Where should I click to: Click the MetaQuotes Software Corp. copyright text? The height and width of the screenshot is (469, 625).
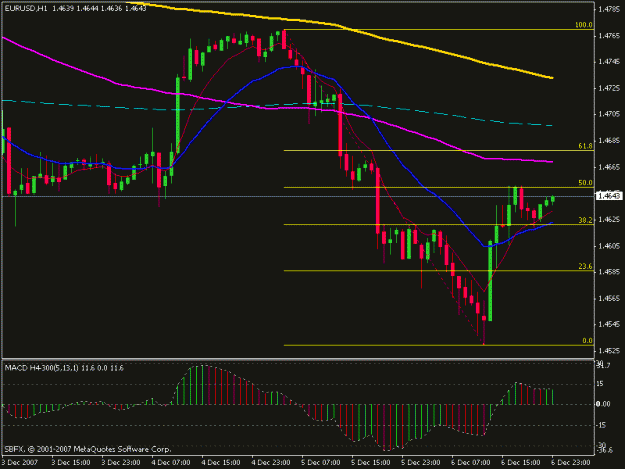click(x=88, y=449)
